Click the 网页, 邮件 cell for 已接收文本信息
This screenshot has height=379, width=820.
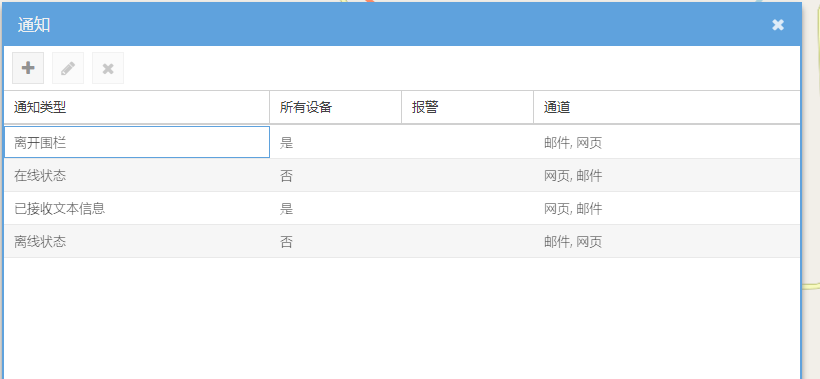tap(667, 208)
